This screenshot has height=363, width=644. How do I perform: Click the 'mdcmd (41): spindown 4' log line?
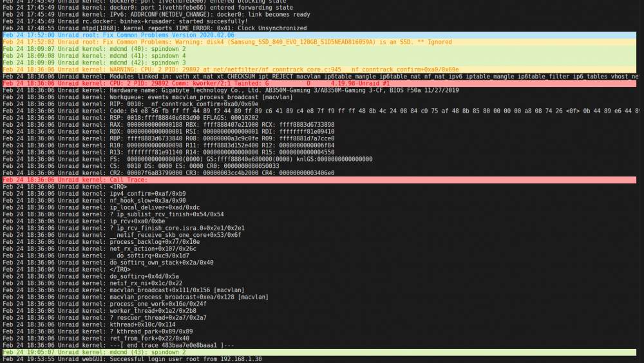tap(319, 56)
